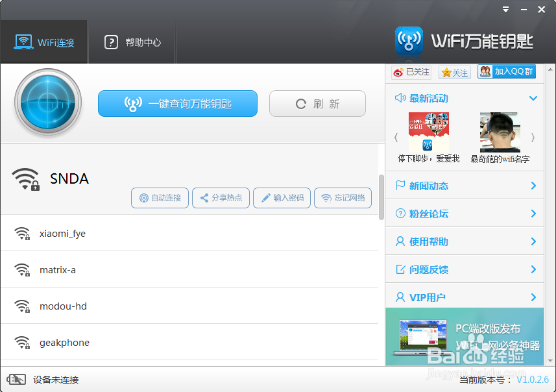Click the version number V1.0.2.6
This screenshot has height=392, width=556.
532,380
